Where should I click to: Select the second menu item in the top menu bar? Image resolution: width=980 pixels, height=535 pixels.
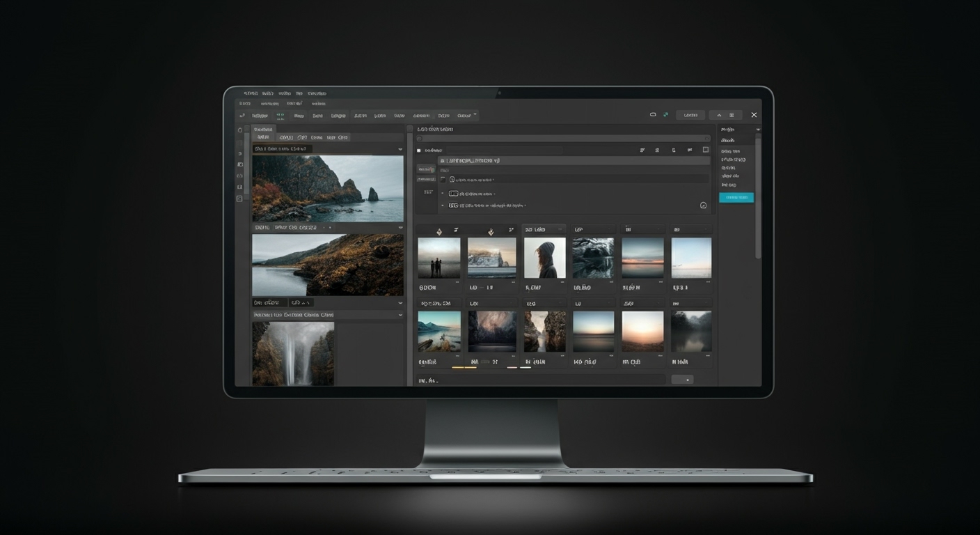coord(267,93)
